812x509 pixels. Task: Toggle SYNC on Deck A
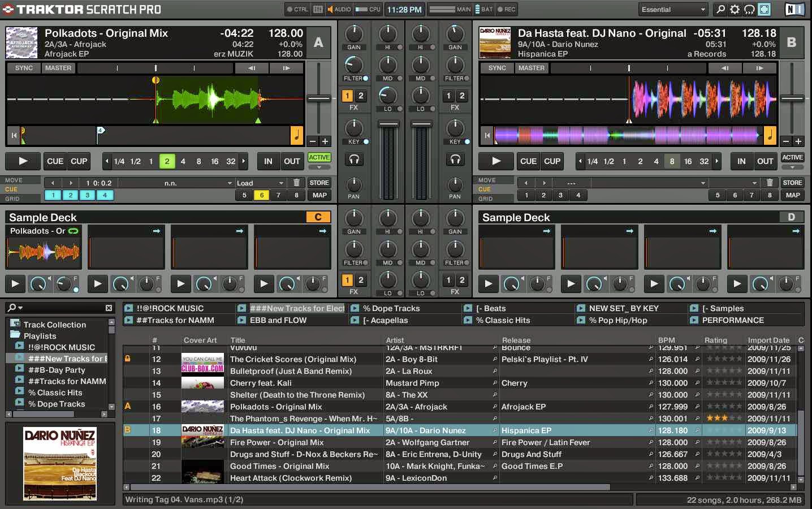tap(24, 68)
